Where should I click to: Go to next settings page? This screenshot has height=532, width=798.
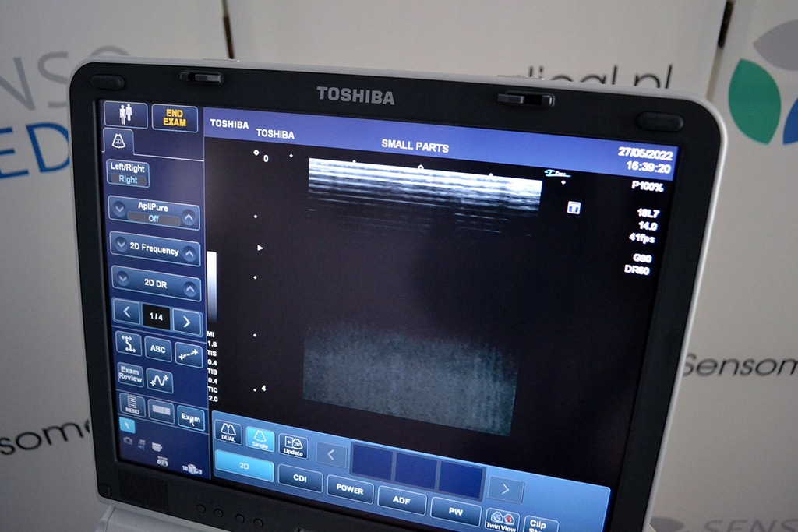186,322
